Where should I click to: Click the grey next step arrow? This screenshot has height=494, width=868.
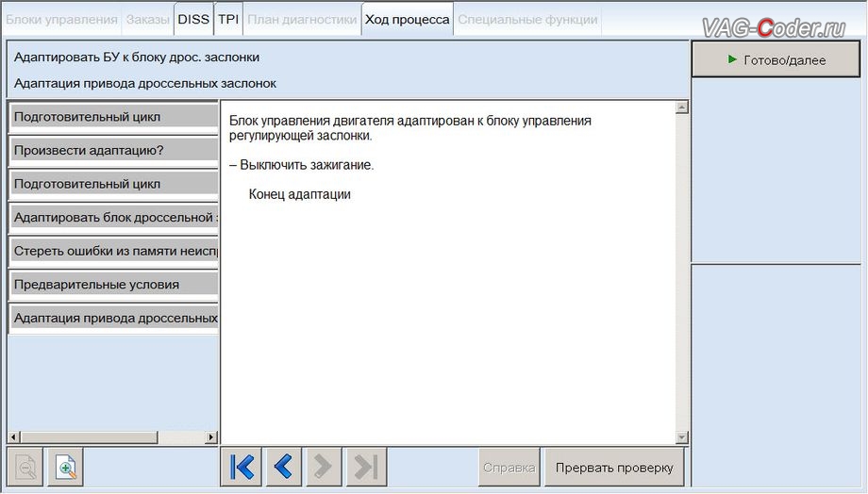click(324, 467)
